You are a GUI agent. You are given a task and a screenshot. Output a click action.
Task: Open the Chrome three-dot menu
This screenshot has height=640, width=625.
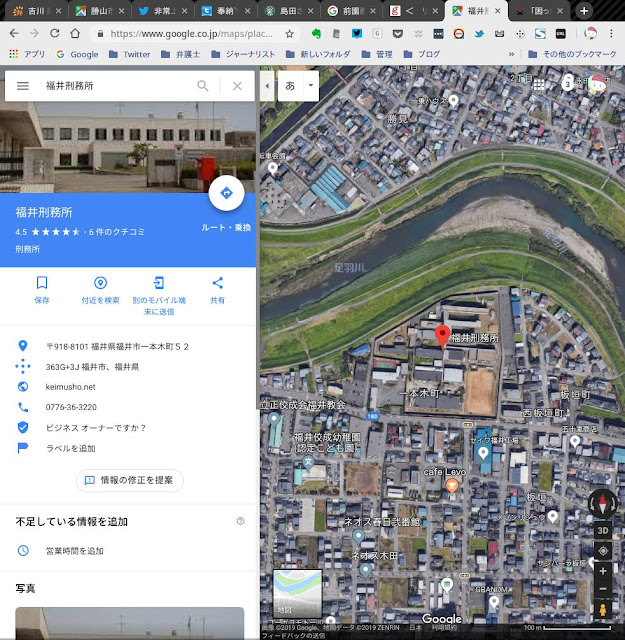(611, 33)
